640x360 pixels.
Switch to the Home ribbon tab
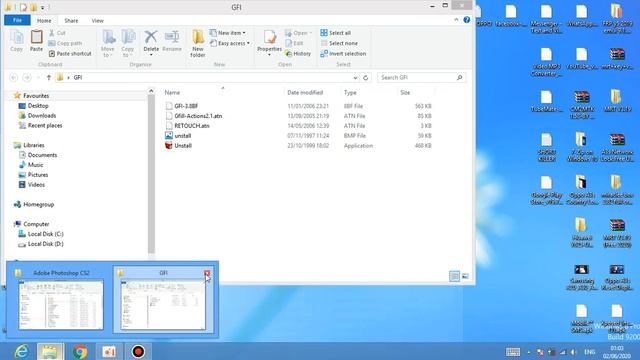pyautogui.click(x=44, y=20)
